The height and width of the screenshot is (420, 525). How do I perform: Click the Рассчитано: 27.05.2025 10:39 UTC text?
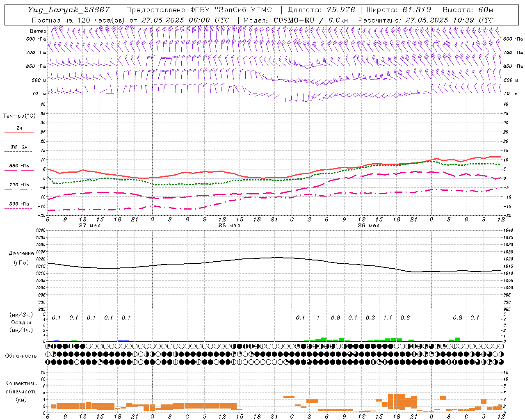426,20
